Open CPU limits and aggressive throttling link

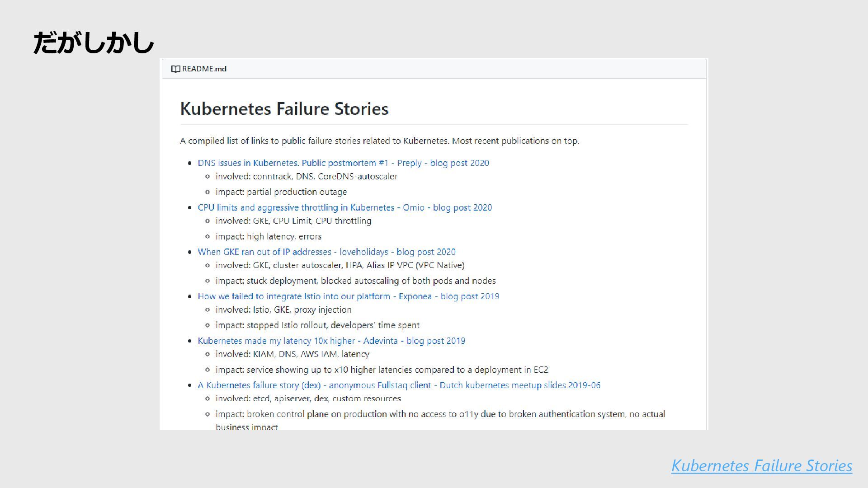[x=344, y=207]
